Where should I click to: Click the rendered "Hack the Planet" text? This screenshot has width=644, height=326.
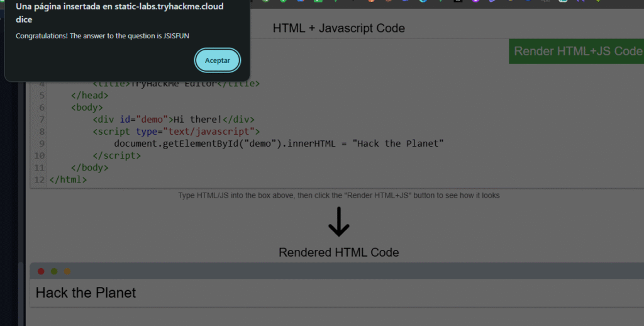(x=86, y=293)
